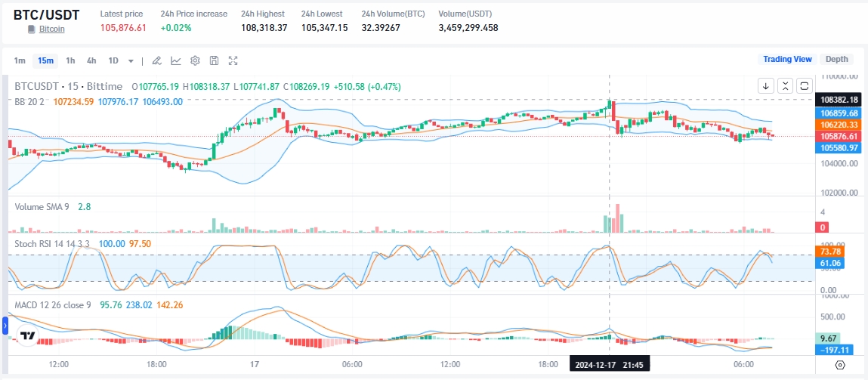Open chart settings gear icon
The height and width of the screenshot is (380, 868).
point(195,60)
